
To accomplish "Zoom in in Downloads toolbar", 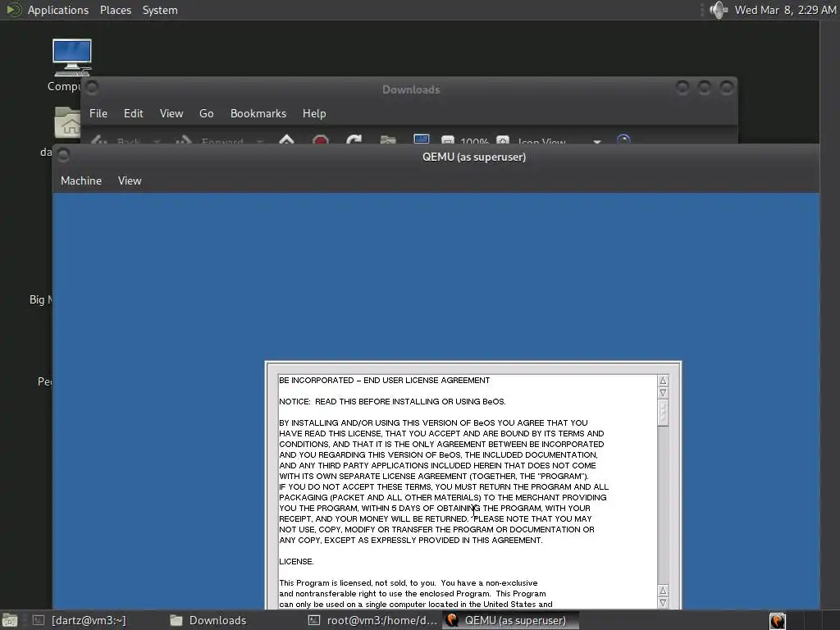I will click(503, 140).
